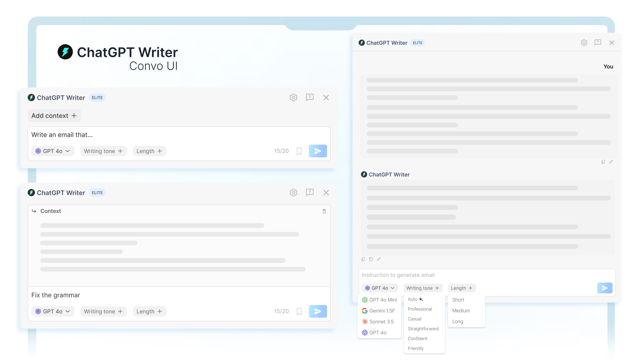The image size is (639, 364).
Task: Click the trash icon next to Context
Action: click(x=324, y=211)
